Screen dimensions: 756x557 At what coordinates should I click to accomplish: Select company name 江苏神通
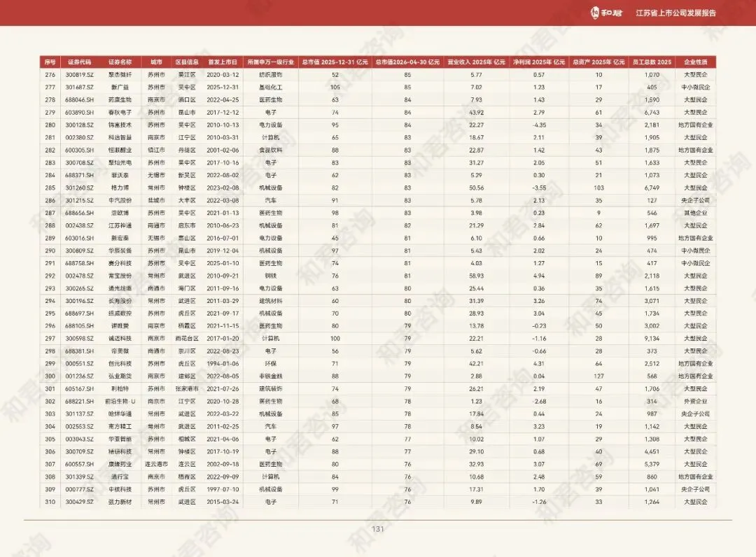click(x=120, y=225)
